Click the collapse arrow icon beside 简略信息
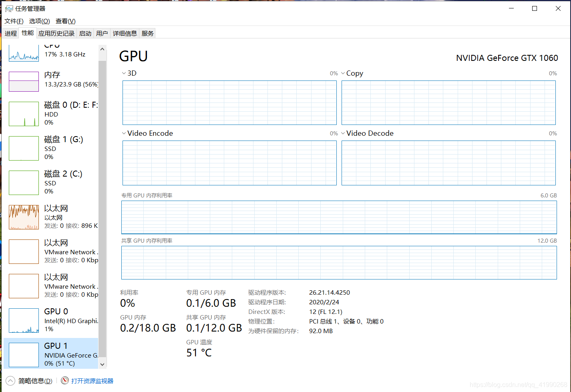The image size is (571, 392). (10, 381)
